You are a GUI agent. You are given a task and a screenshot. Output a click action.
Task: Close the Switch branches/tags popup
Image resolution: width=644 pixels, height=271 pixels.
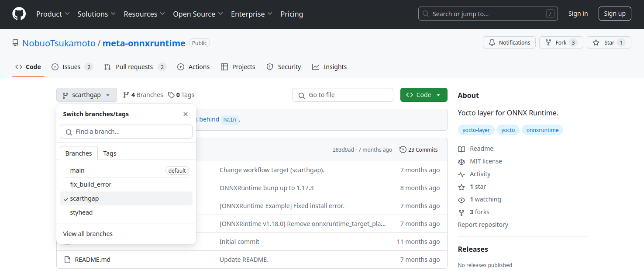[x=186, y=114]
